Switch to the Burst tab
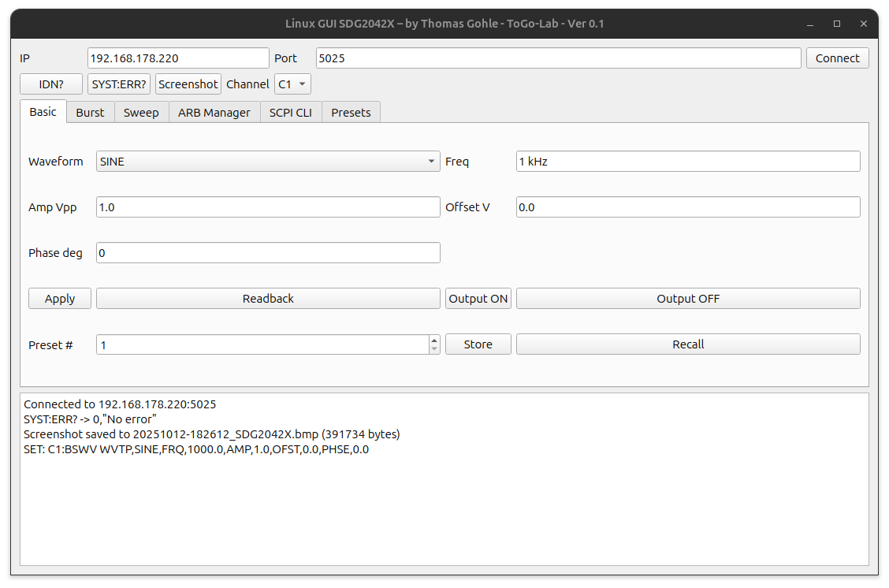This screenshot has height=588, width=889. click(x=90, y=113)
